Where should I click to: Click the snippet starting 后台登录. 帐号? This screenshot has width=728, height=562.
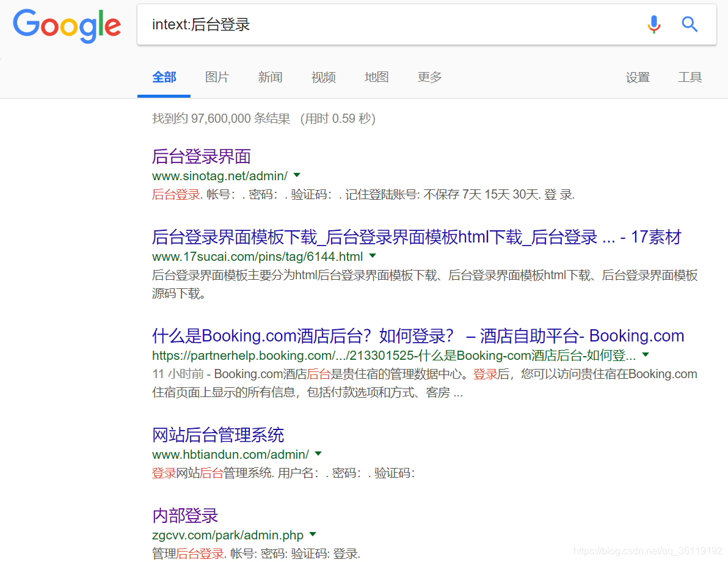tap(363, 194)
